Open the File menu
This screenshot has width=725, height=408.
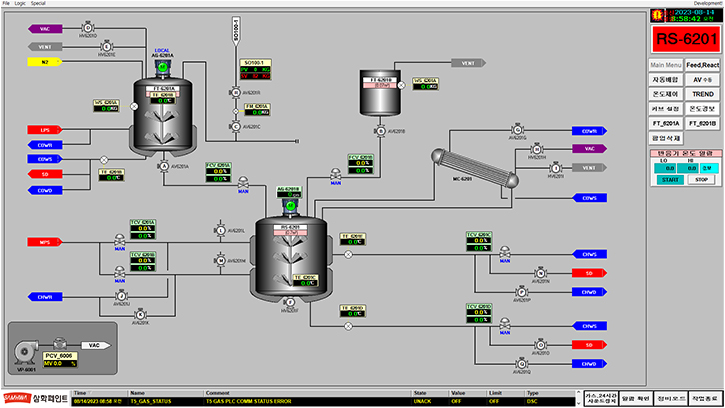[x=6, y=3]
